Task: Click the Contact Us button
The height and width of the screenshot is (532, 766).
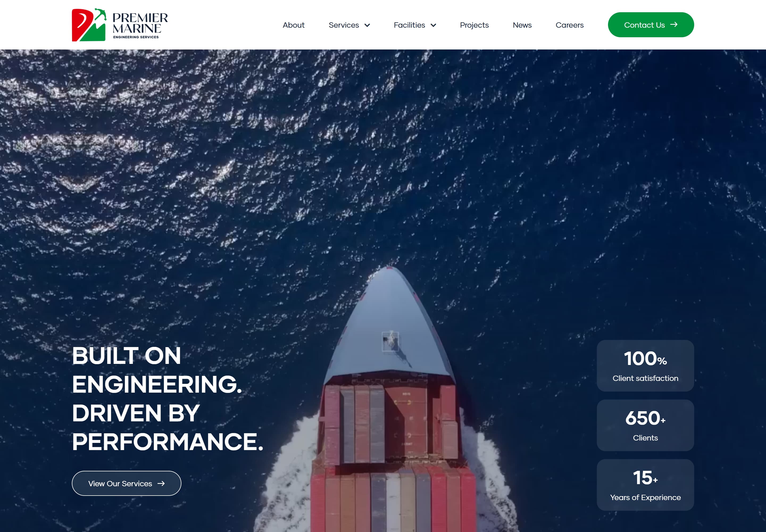Action: point(651,25)
